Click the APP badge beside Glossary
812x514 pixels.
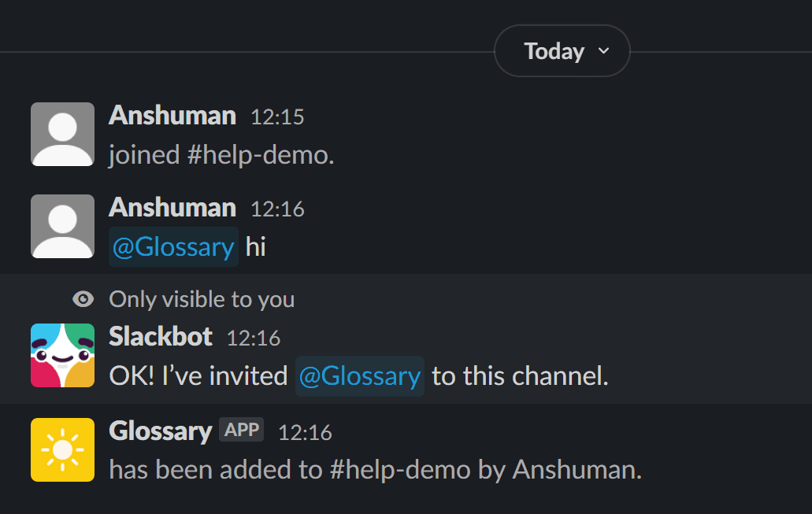point(242,430)
